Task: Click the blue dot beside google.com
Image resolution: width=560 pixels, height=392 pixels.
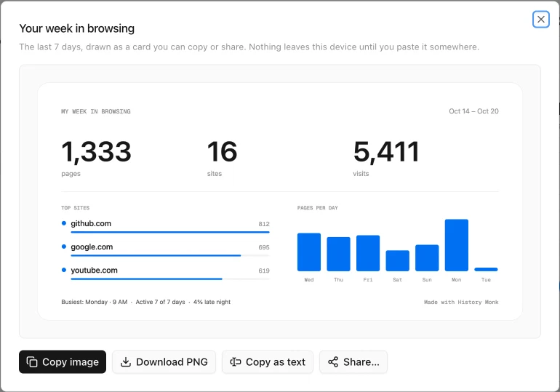Action: pos(64,247)
